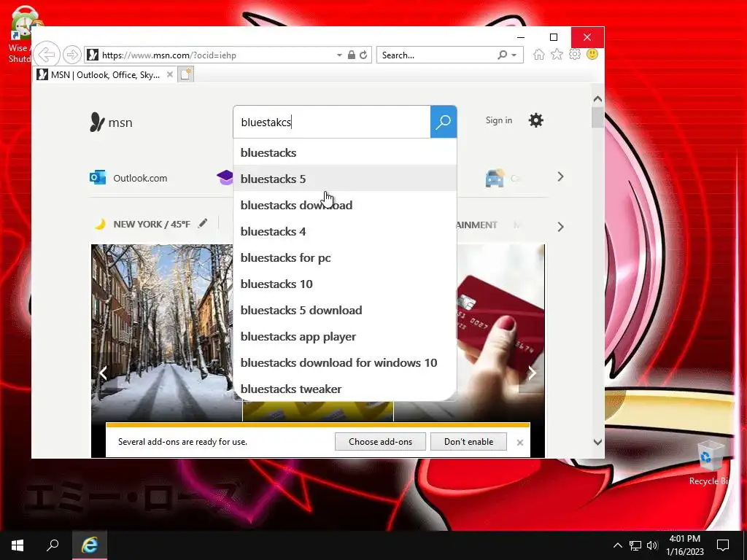Go forward with the browser Forward arrow
The height and width of the screenshot is (560, 747).
pyautogui.click(x=72, y=55)
